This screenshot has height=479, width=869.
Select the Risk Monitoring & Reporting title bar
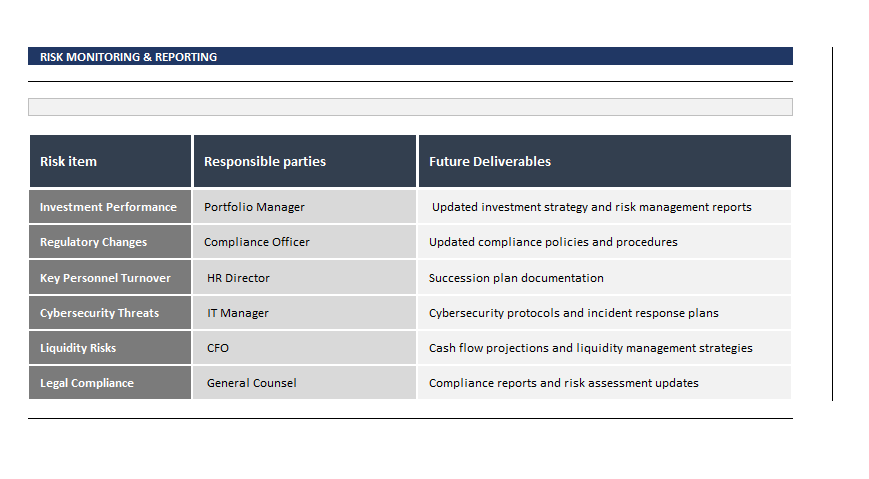point(410,57)
